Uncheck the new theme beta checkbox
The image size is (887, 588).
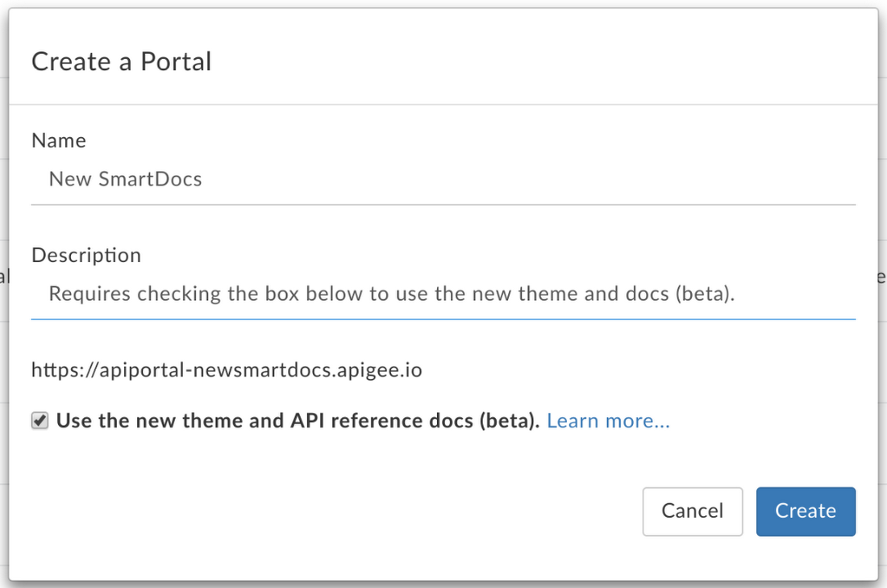(40, 420)
